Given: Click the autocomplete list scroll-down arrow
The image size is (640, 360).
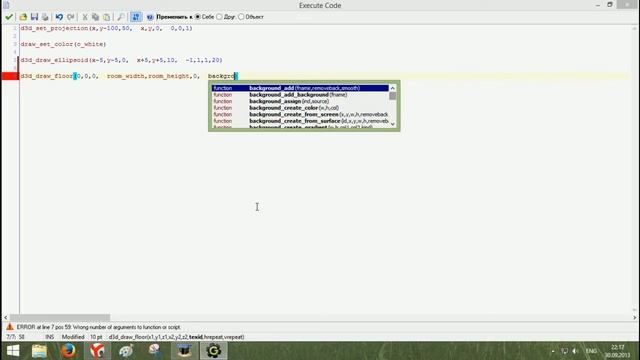Looking at the screenshot, I should tap(393, 124).
